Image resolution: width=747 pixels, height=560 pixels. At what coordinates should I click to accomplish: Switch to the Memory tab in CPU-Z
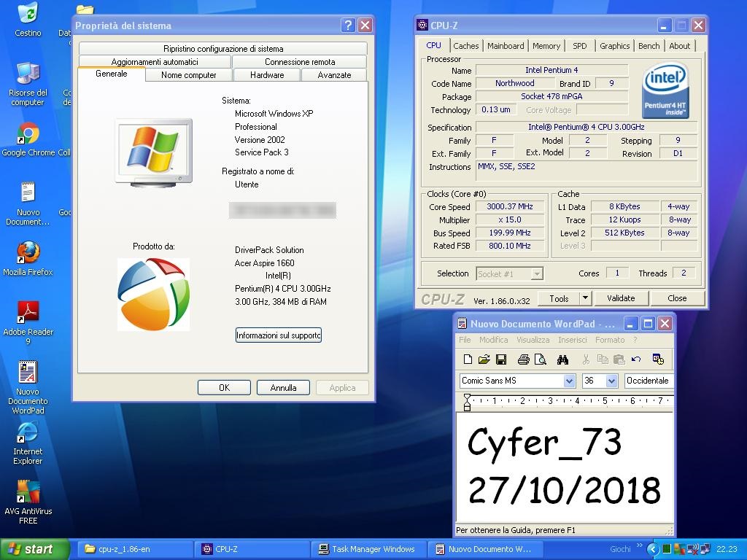546,46
